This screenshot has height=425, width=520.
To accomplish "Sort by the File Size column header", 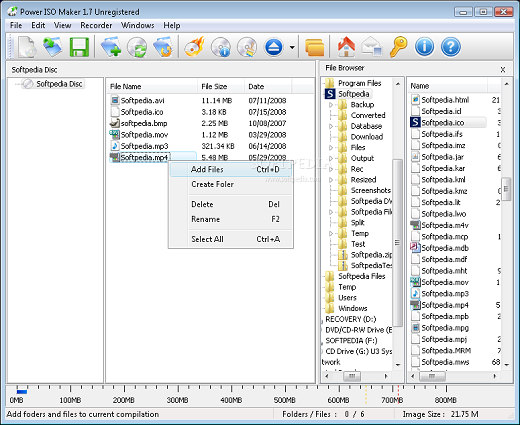I will pyautogui.click(x=221, y=87).
